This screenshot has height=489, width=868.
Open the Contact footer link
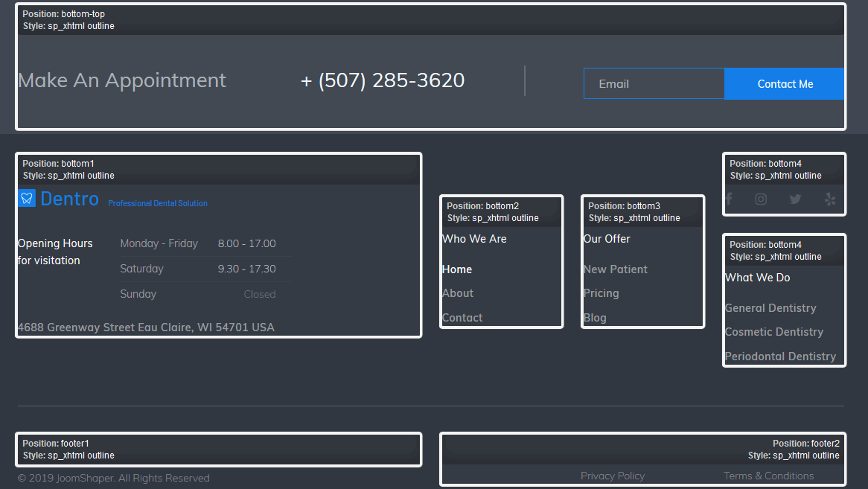coord(462,318)
